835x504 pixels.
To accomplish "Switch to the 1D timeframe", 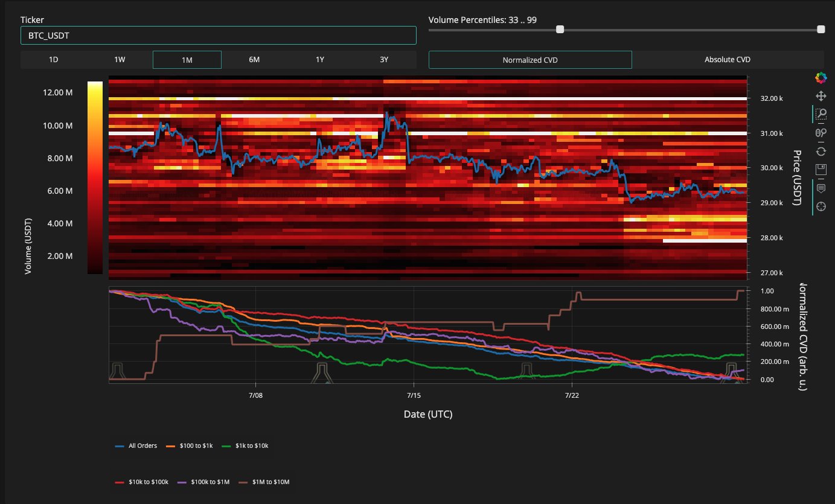I will pyautogui.click(x=54, y=60).
